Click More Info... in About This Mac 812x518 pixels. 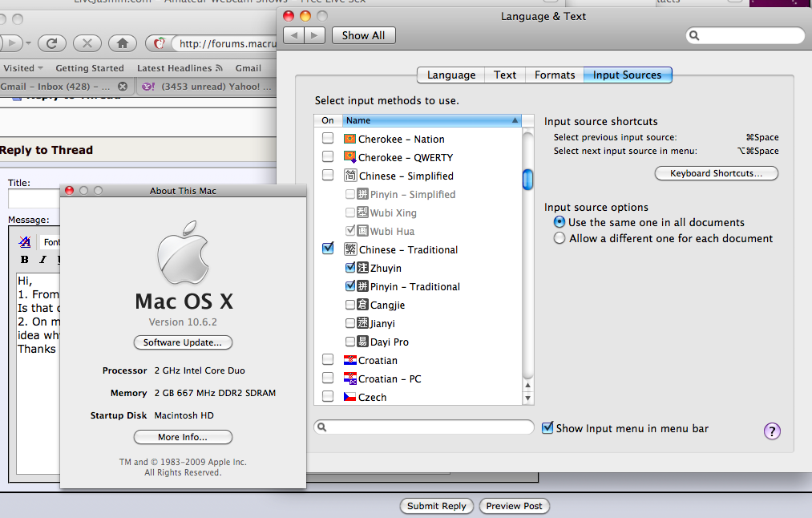(183, 437)
